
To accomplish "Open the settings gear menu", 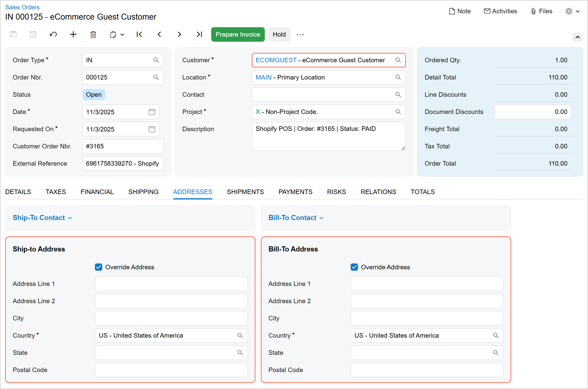I will pyautogui.click(x=569, y=11).
